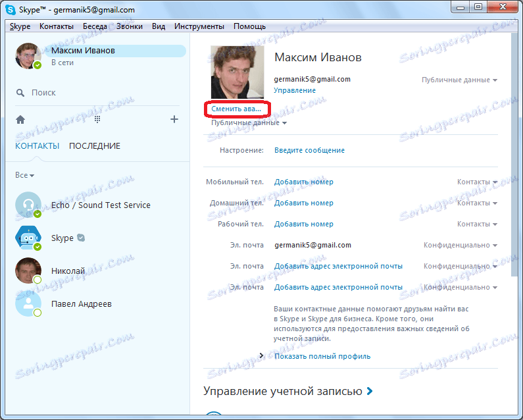The height and width of the screenshot is (420, 523).
Task: Open the Помощь menu
Action: point(249,26)
